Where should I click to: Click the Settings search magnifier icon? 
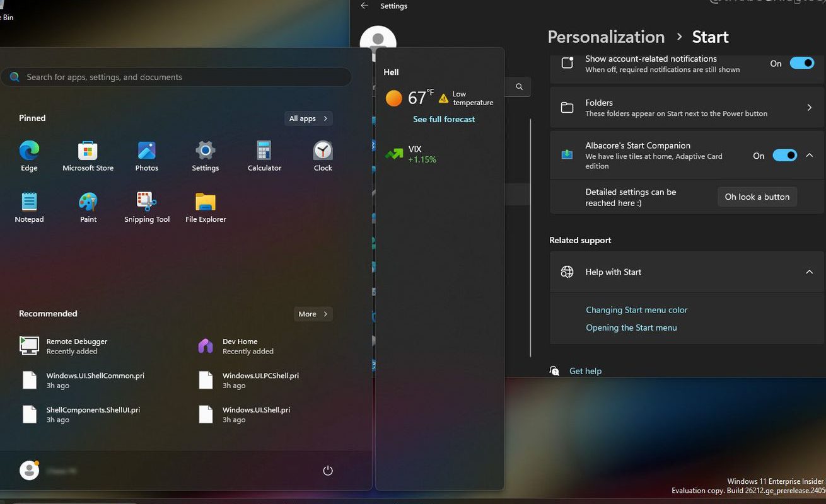(x=519, y=87)
